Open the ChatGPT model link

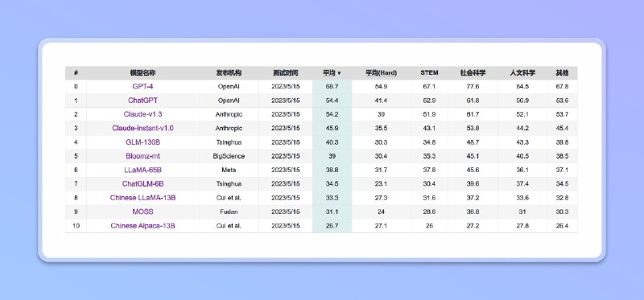point(142,101)
